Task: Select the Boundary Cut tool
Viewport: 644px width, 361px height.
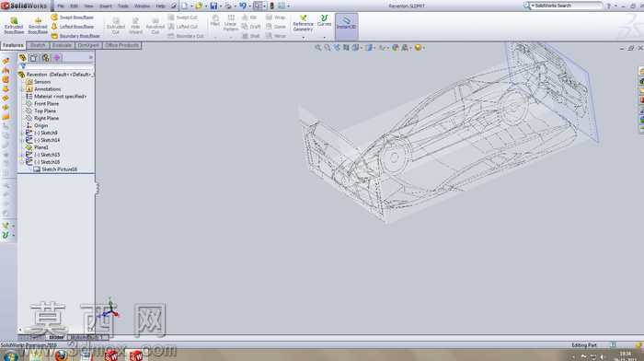Action: tap(186, 36)
